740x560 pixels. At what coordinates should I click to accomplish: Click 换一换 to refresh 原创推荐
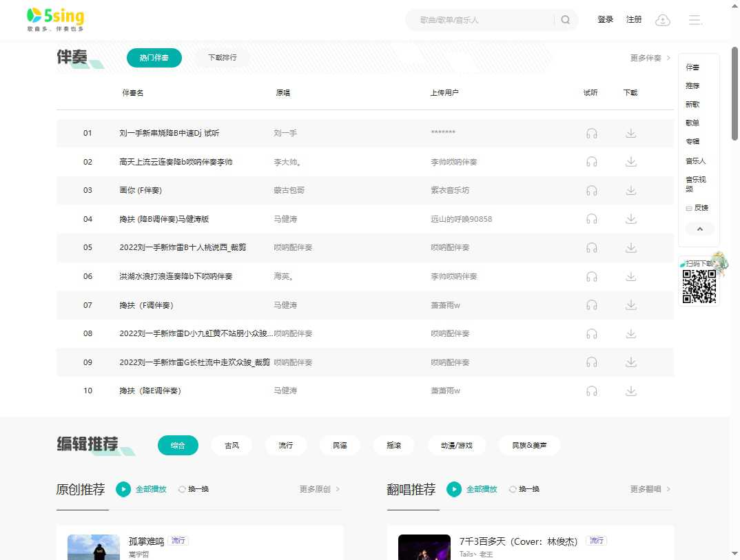tap(194, 489)
